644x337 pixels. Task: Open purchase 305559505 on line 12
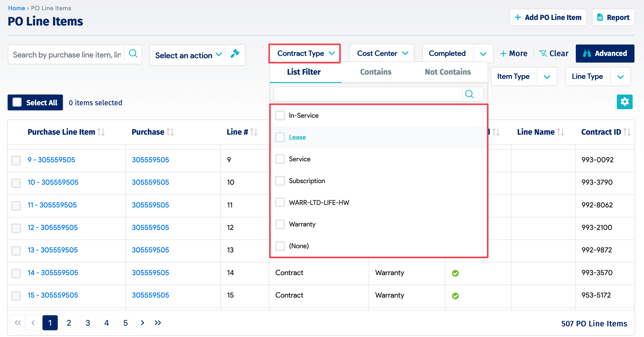(150, 227)
